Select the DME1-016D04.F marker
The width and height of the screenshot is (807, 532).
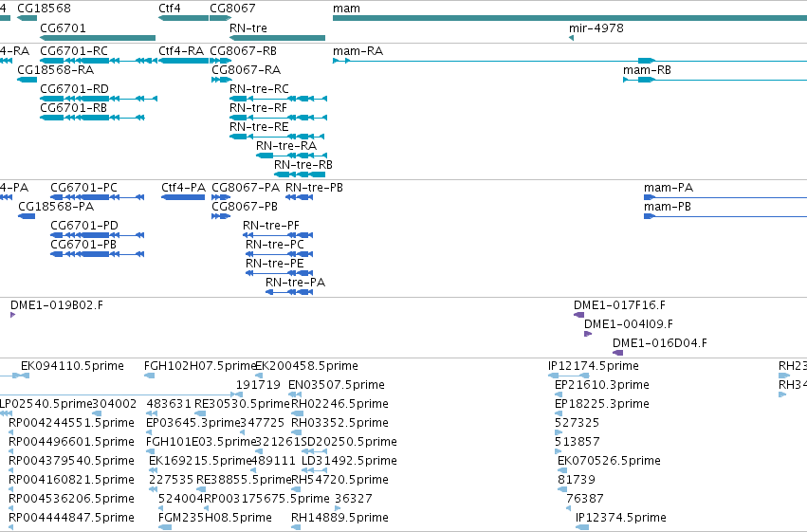[x=617, y=353]
